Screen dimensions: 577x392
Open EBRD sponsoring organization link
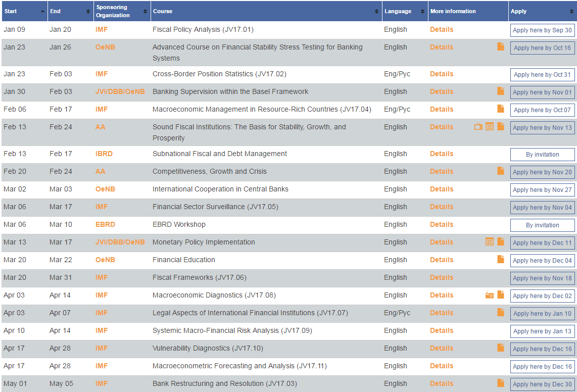[105, 224]
